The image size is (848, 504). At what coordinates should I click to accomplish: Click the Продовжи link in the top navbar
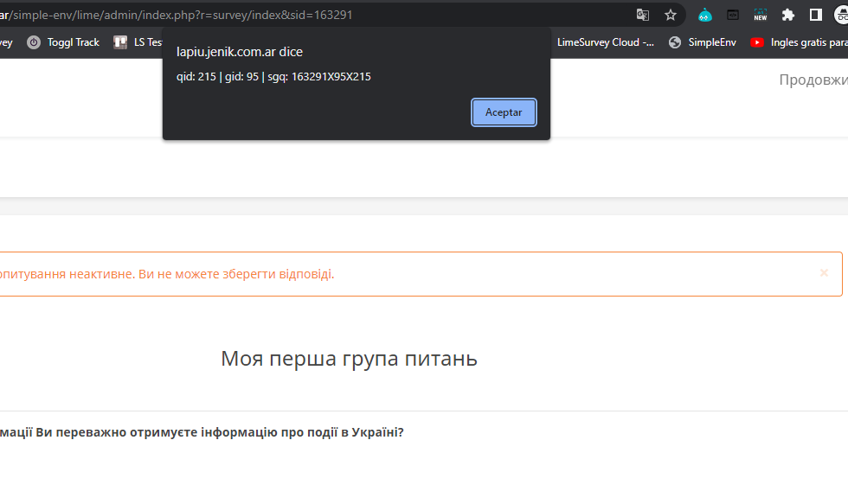click(813, 80)
